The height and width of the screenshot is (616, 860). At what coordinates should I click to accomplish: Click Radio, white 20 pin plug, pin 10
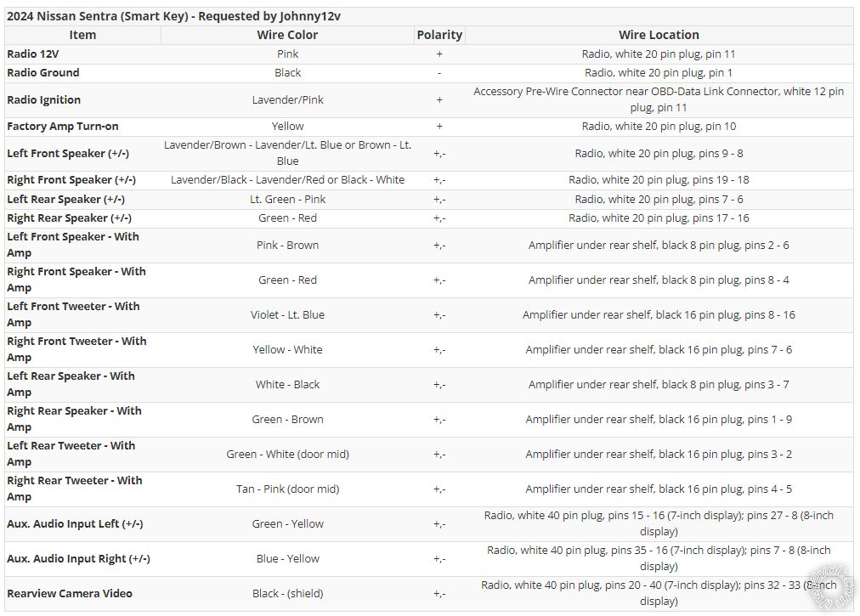click(659, 126)
